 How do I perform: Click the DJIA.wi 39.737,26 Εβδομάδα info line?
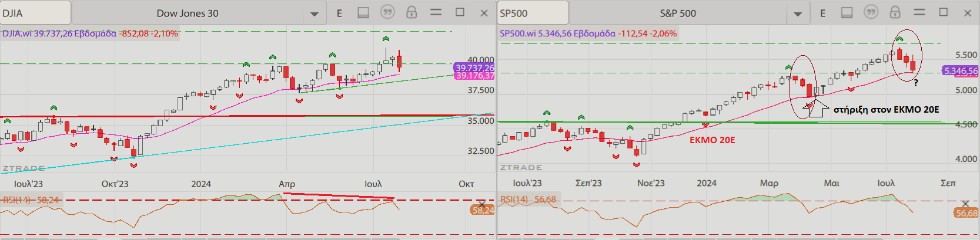coord(90,33)
